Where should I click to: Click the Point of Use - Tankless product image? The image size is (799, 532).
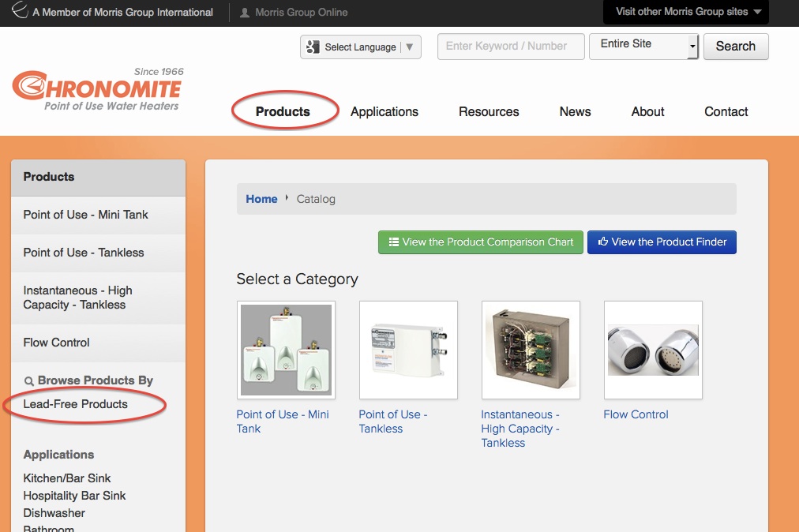pyautogui.click(x=408, y=350)
